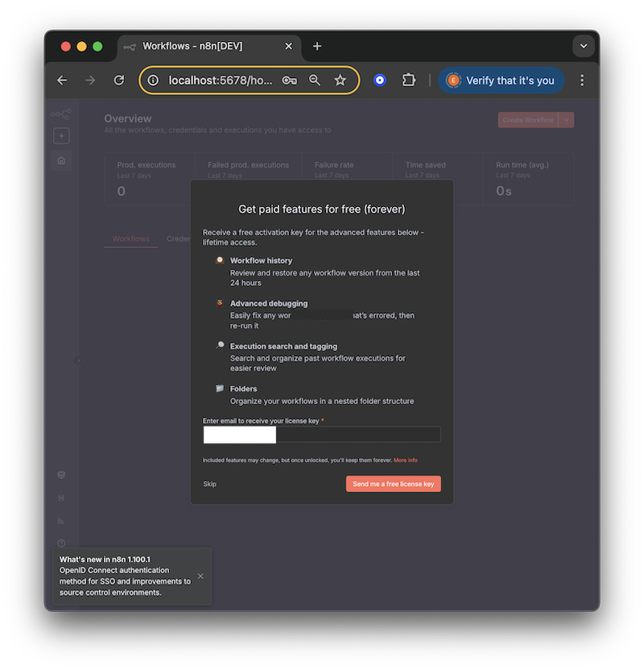Click the Workflow history heading

click(262, 261)
